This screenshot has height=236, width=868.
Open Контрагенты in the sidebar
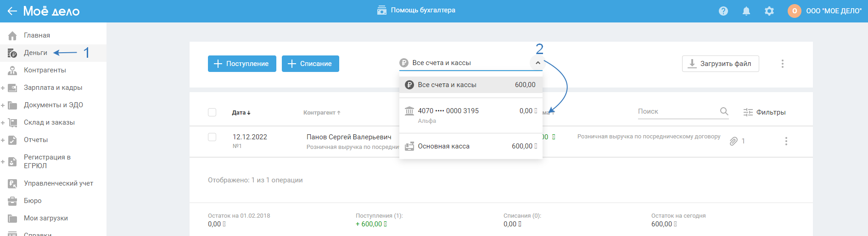point(45,70)
